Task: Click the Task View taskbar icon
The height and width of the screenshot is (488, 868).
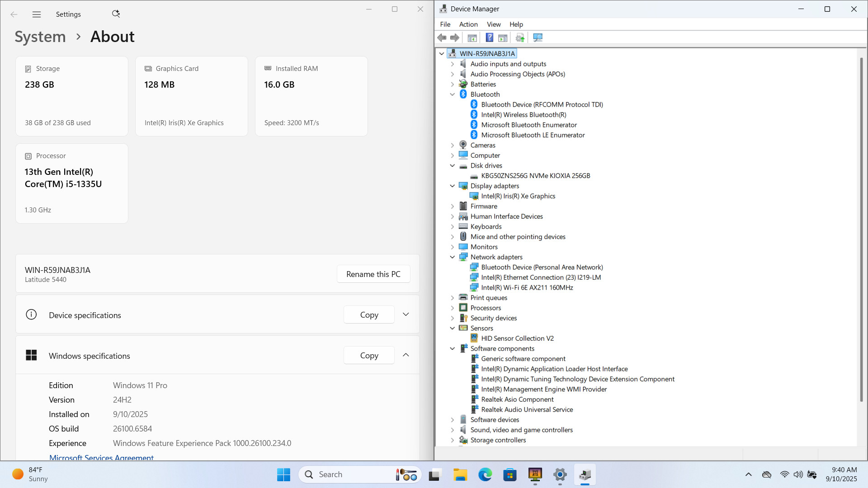Action: (434, 474)
